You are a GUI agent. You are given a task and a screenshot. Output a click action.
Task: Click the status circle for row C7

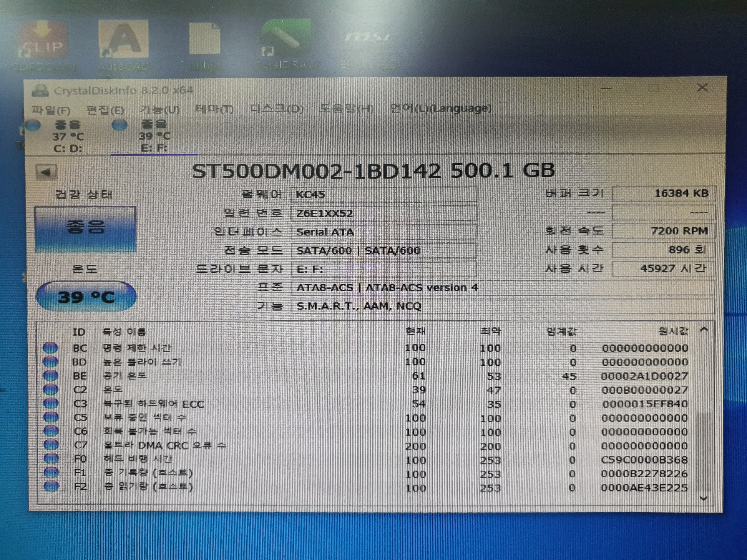point(51,445)
